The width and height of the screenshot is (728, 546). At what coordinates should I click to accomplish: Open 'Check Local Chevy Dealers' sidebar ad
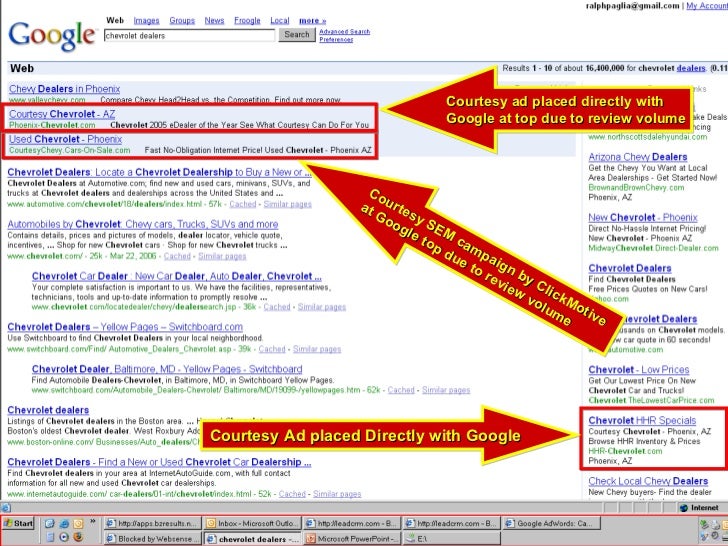point(648,481)
